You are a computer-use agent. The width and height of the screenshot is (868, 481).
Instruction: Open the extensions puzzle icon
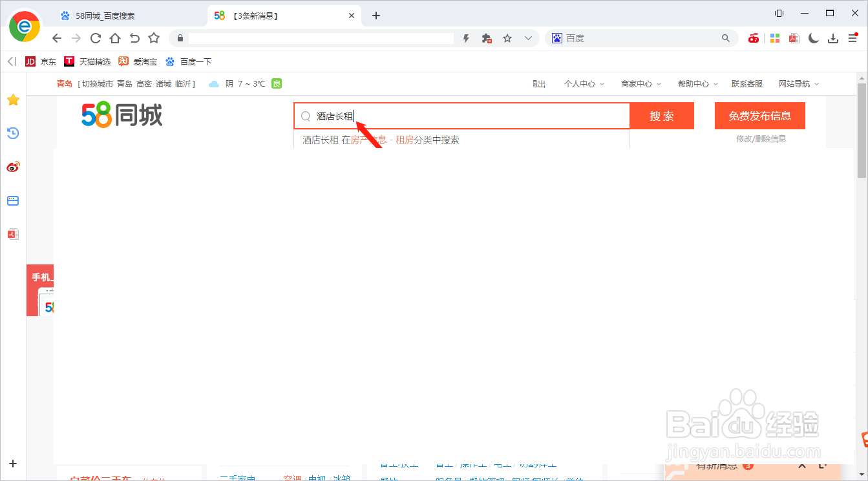pos(487,39)
